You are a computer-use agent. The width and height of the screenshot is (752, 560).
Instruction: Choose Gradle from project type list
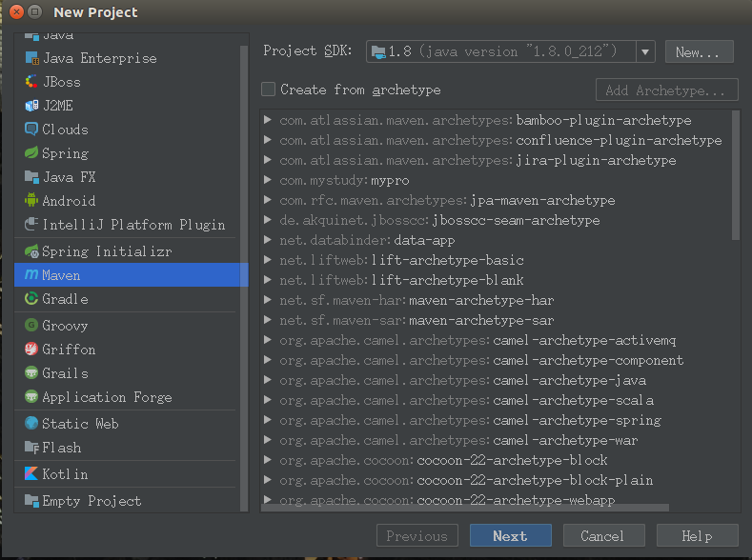pyautogui.click(x=128, y=299)
